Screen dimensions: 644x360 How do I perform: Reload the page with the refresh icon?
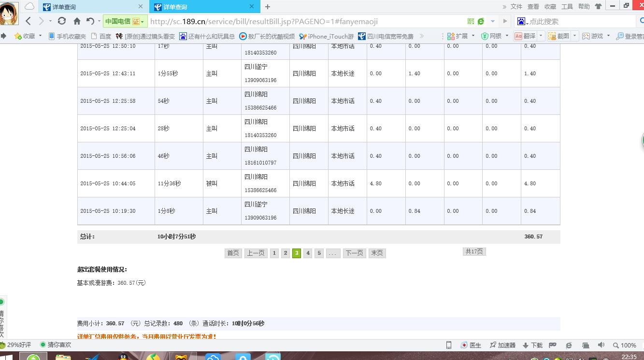pyautogui.click(x=62, y=21)
